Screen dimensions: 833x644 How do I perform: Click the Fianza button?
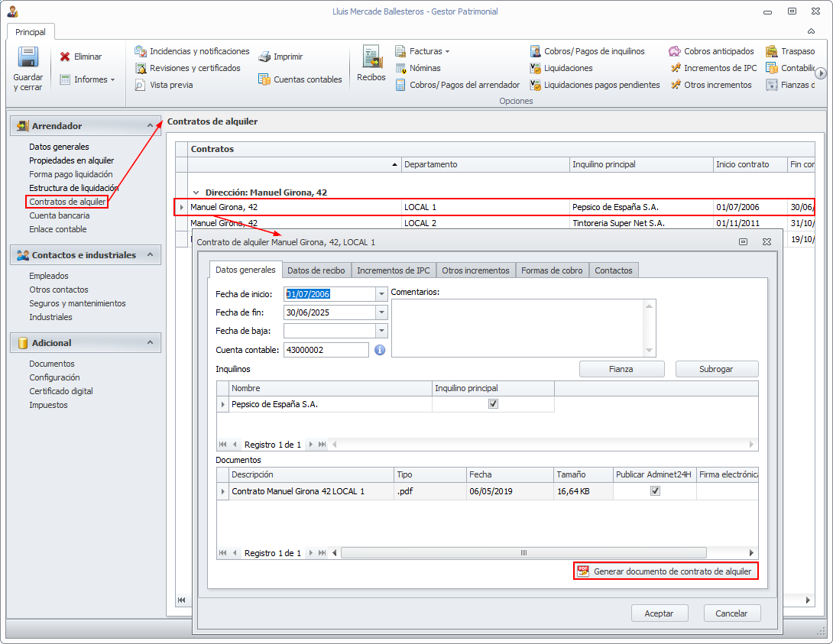pyautogui.click(x=621, y=369)
